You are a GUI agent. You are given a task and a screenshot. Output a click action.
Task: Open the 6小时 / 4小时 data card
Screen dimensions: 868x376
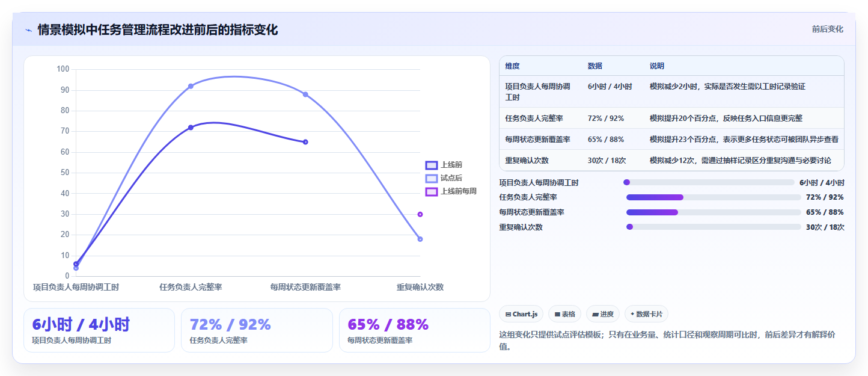click(99, 330)
